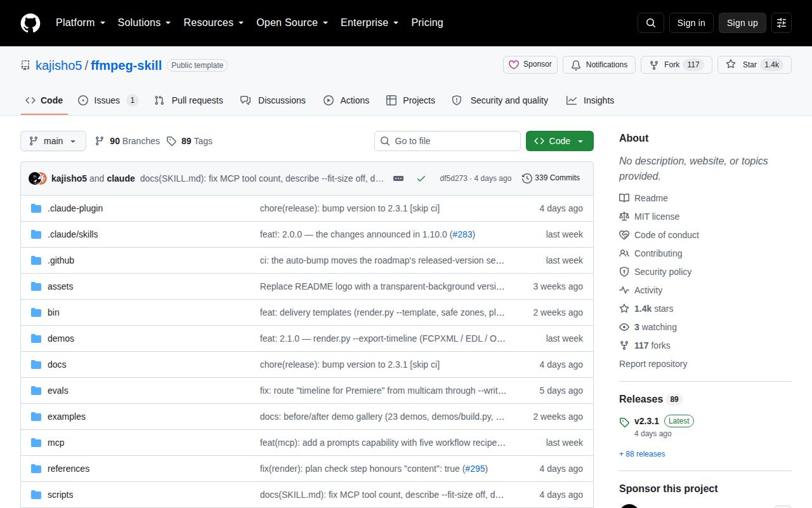Open the v2.3.1 Latest release
The image size is (812, 508).
tap(656, 426)
